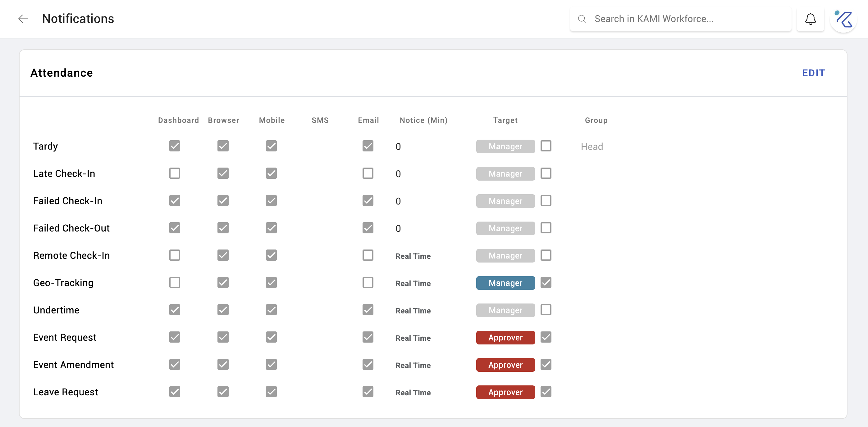Open the KAMI profile logo menu

point(843,19)
